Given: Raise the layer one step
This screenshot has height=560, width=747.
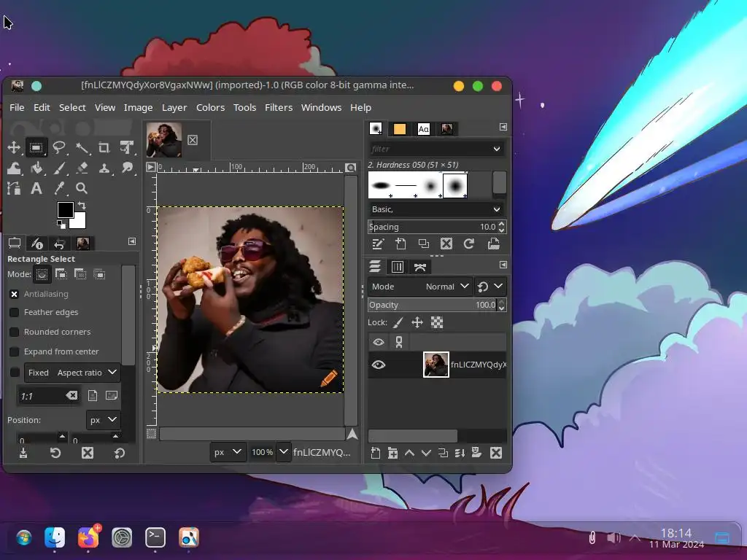Looking at the screenshot, I should click(409, 453).
